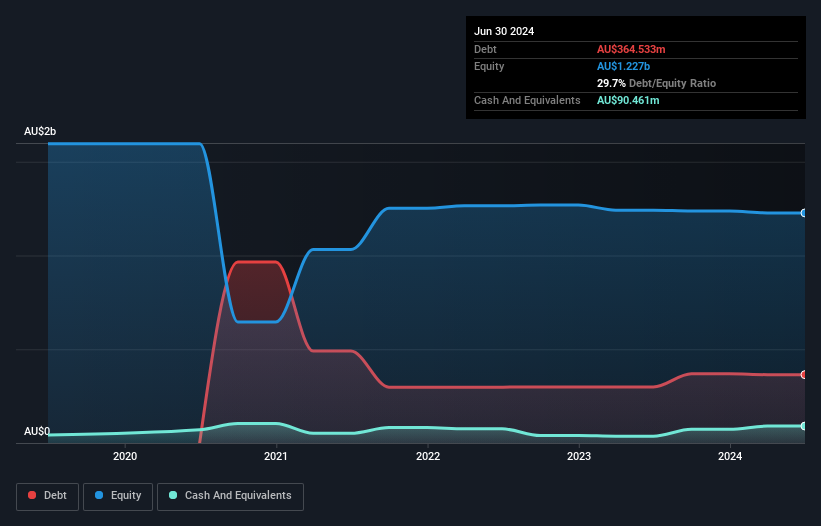This screenshot has height=526, width=821.
Task: Click the 2020 x-axis label
Action: tap(125, 456)
